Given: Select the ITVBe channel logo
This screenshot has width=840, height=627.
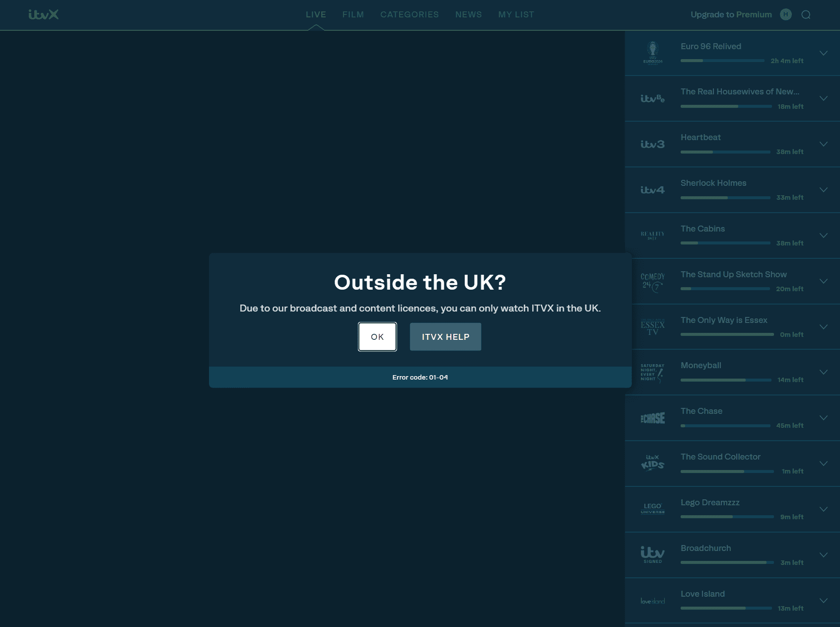Looking at the screenshot, I should 653,99.
